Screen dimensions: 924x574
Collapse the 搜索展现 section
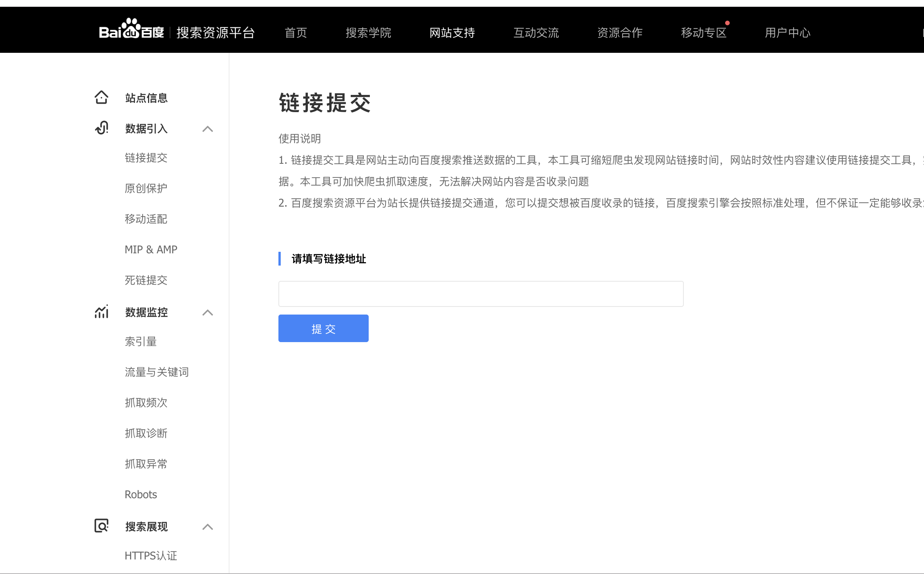208,527
